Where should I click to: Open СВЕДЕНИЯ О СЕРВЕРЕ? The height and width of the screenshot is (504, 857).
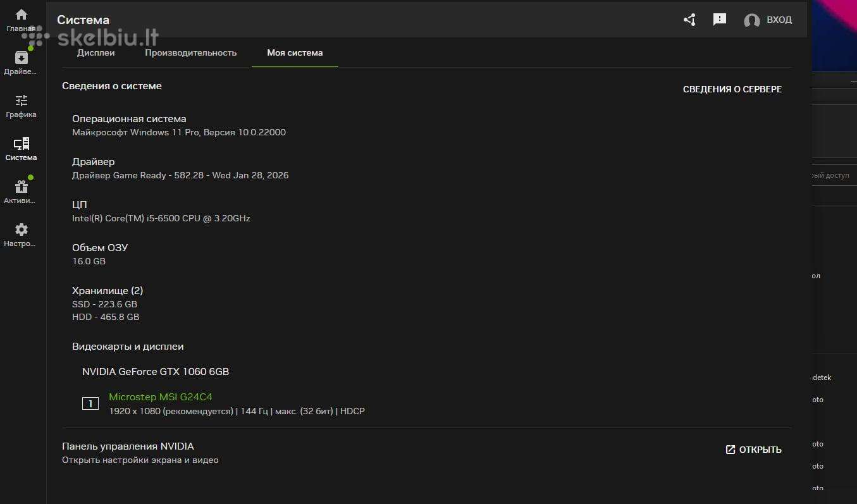pyautogui.click(x=732, y=89)
